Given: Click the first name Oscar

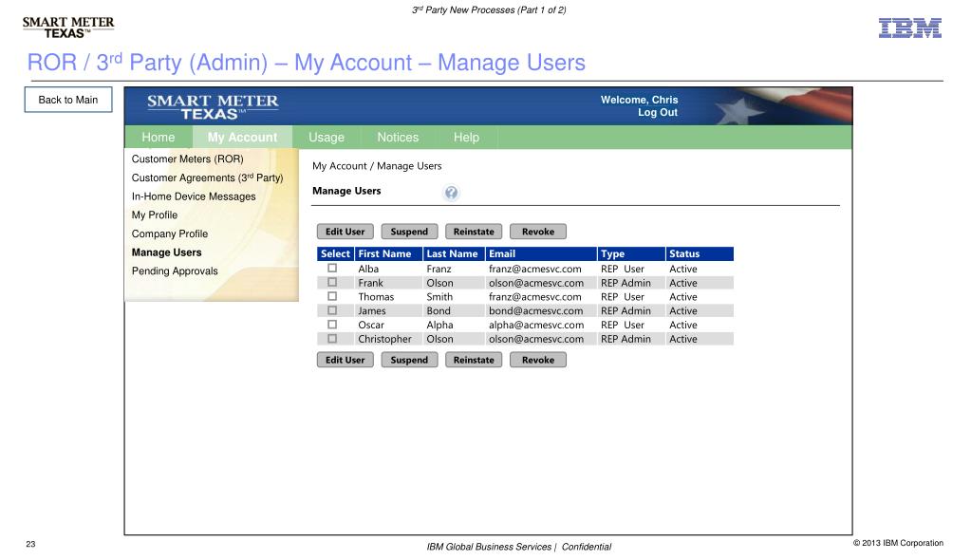Looking at the screenshot, I should [x=371, y=326].
